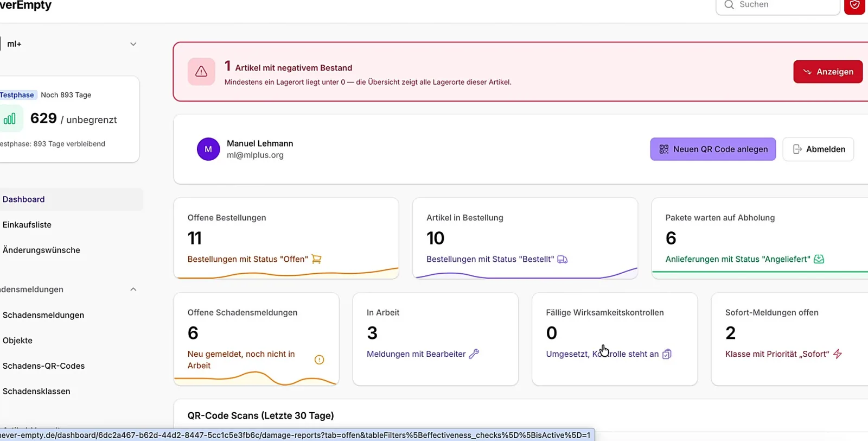Click the red shield icon beside search
The width and height of the screenshot is (868, 441).
pos(854,5)
